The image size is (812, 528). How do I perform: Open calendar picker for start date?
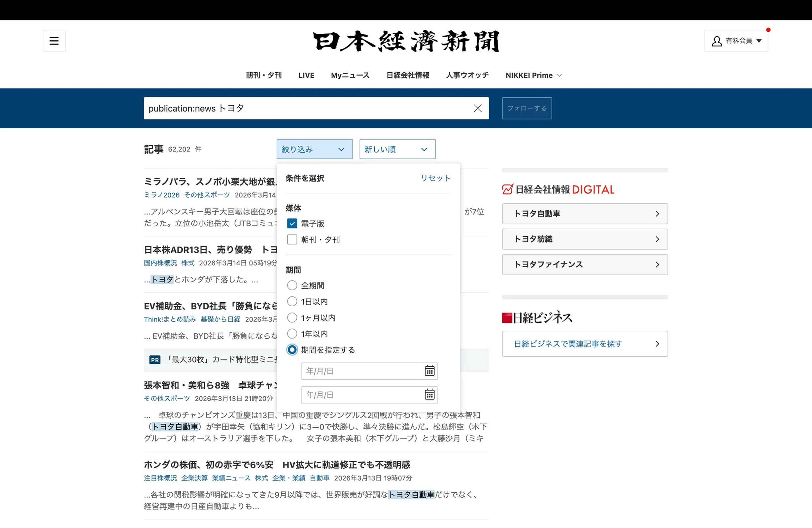pyautogui.click(x=429, y=371)
